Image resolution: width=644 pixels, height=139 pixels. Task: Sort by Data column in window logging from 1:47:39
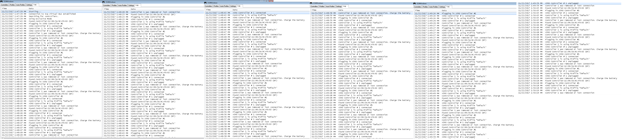pos(65,9)
